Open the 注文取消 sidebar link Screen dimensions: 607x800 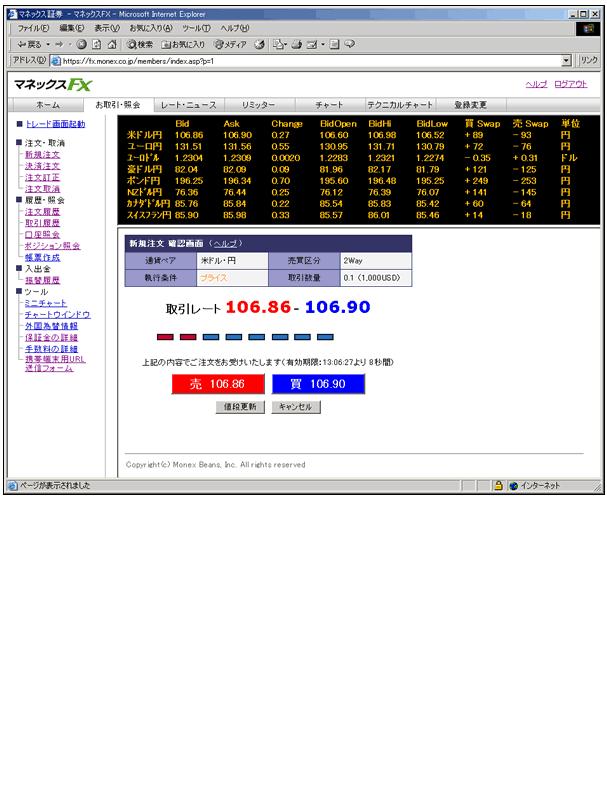(x=42, y=189)
